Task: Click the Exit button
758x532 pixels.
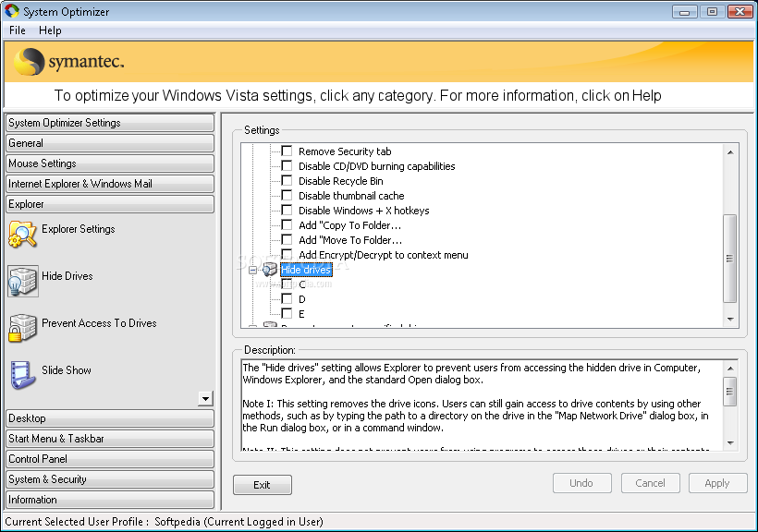Action: click(263, 485)
